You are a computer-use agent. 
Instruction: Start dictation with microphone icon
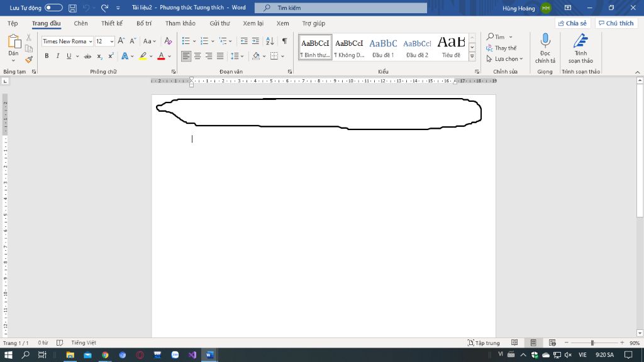tap(545, 40)
